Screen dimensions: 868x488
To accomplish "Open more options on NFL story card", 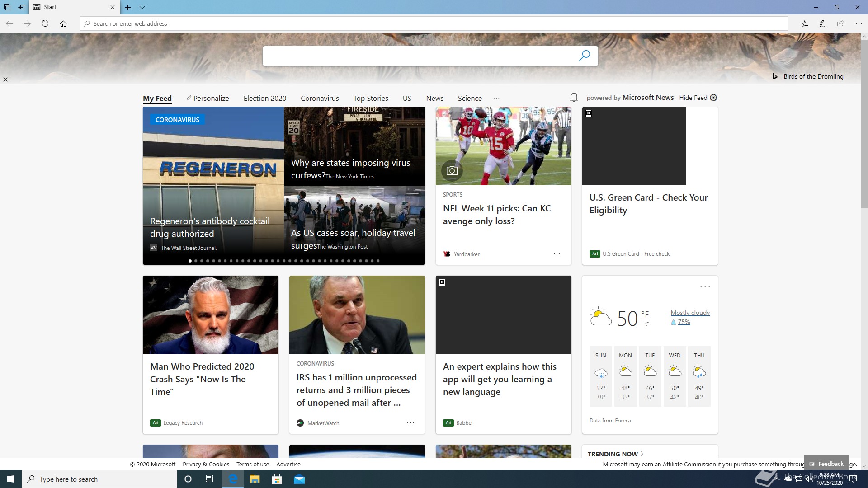I will click(557, 254).
